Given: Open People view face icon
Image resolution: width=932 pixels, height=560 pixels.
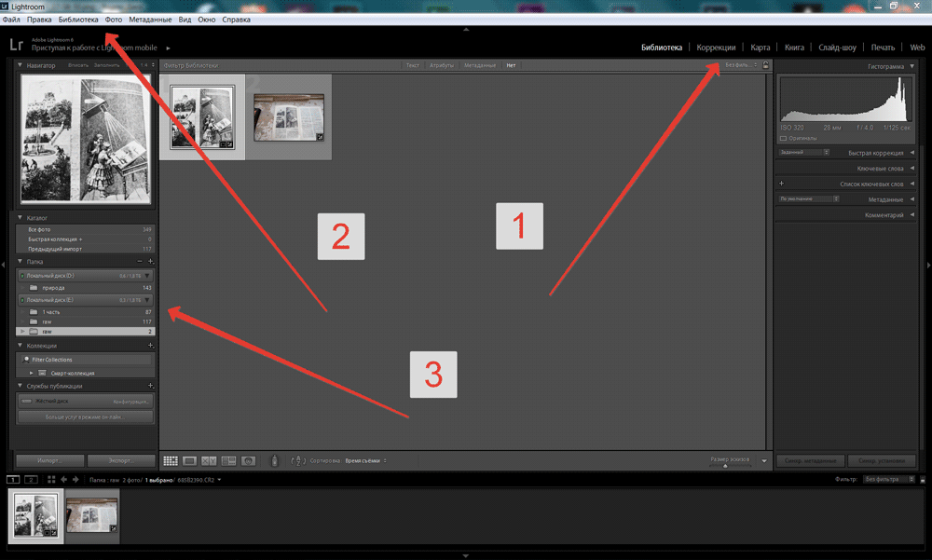Looking at the screenshot, I should point(249,460).
